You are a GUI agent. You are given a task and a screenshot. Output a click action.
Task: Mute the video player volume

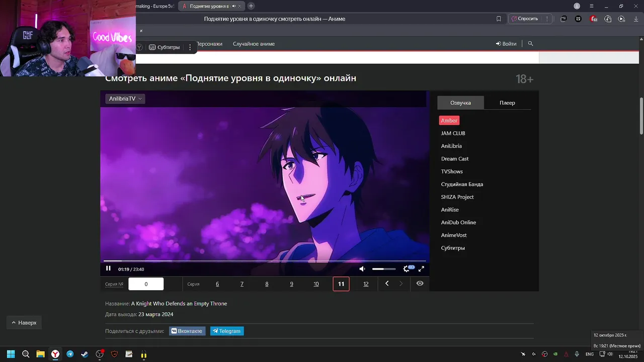tap(362, 269)
